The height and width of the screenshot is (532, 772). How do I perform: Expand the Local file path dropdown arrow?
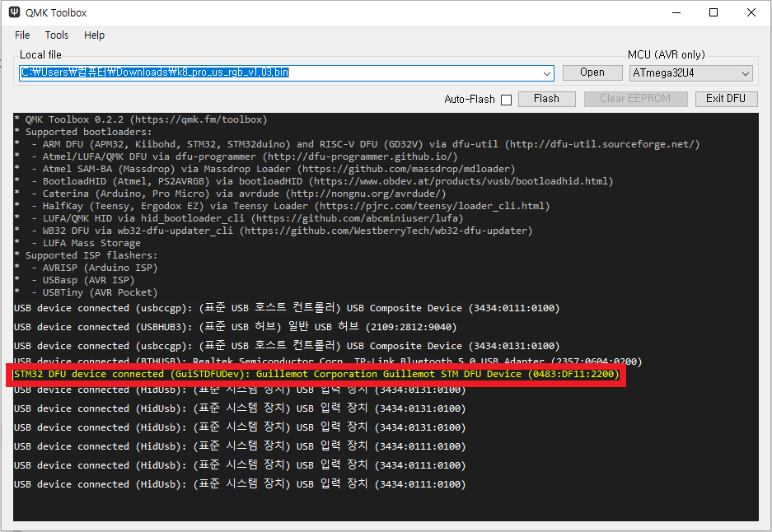pos(547,73)
